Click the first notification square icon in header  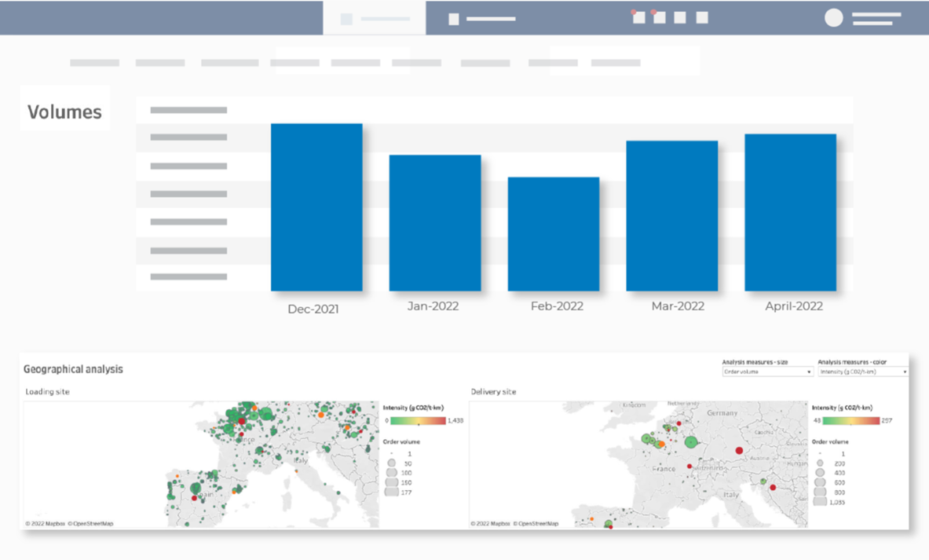click(638, 17)
